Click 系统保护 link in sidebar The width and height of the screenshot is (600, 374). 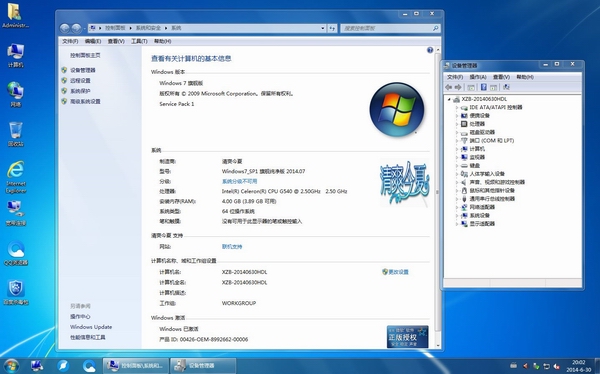pyautogui.click(x=80, y=91)
